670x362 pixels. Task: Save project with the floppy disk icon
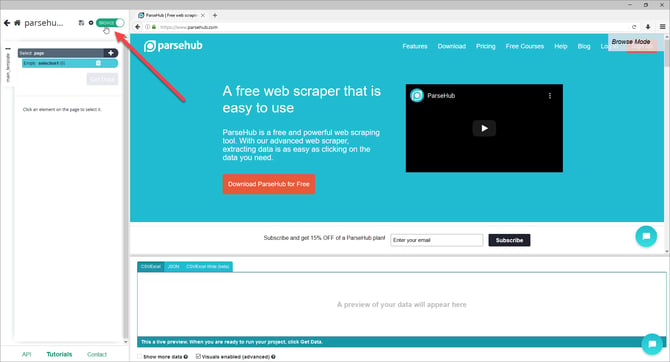(x=81, y=23)
